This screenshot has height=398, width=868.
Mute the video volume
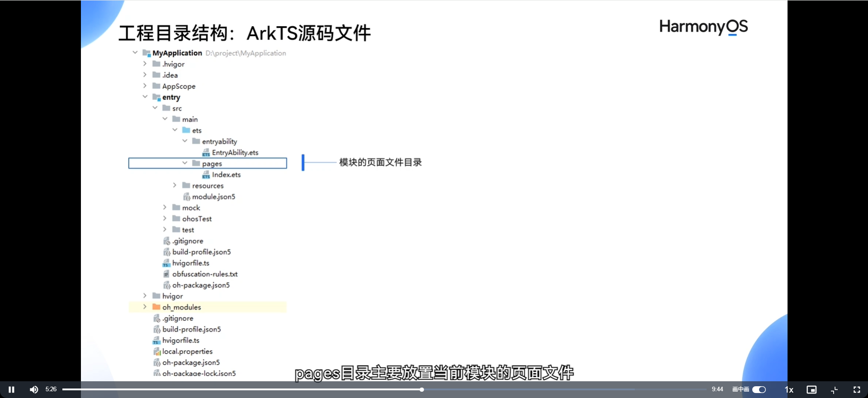pyautogui.click(x=34, y=389)
